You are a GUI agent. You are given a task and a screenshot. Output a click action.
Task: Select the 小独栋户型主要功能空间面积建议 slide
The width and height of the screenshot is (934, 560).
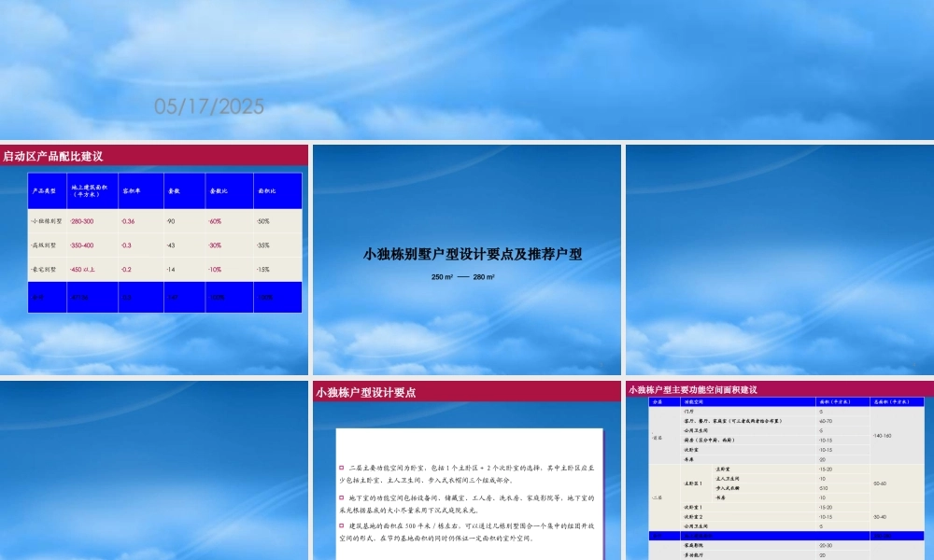(x=780, y=470)
